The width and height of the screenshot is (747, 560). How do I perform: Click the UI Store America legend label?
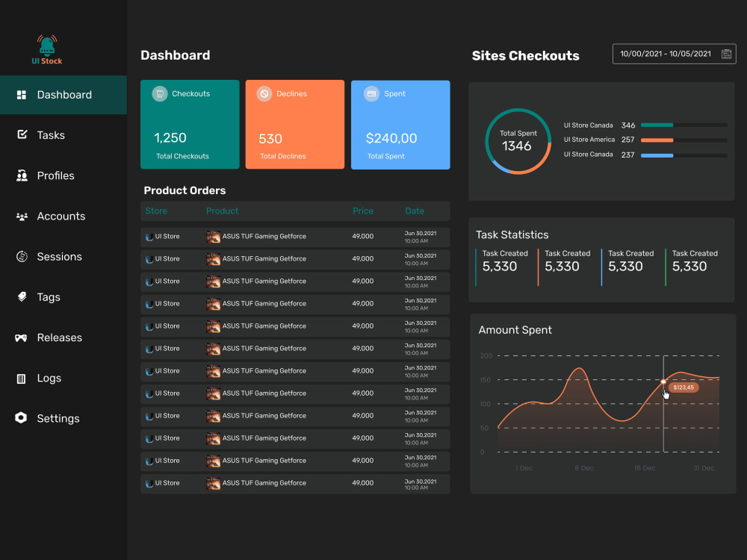(589, 140)
